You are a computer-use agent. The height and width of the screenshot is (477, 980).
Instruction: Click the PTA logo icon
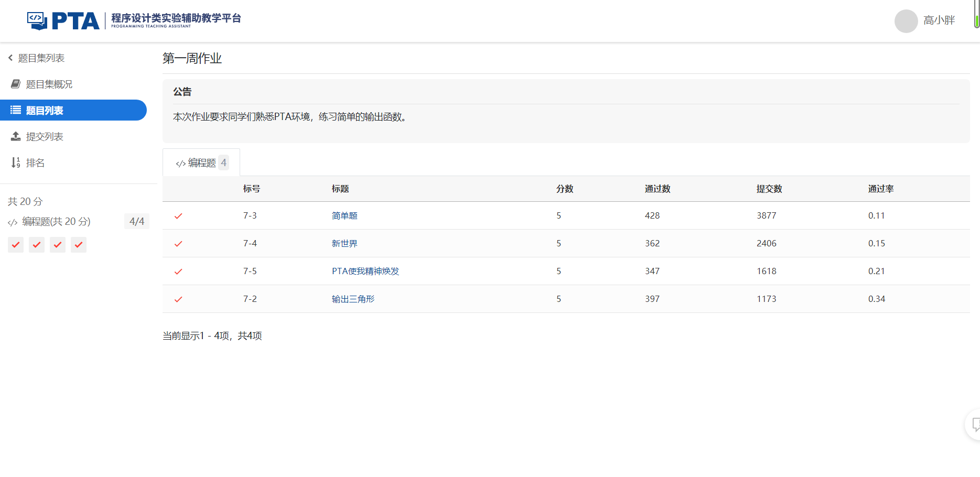(38, 21)
